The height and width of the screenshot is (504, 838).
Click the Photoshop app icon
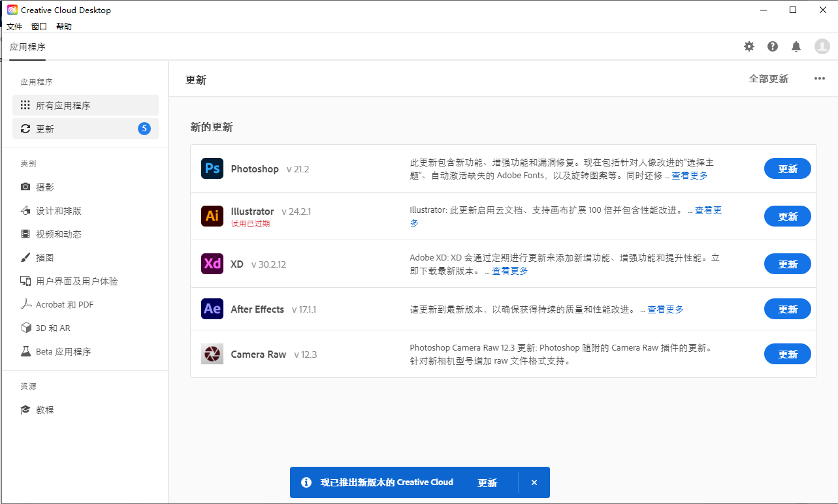212,168
